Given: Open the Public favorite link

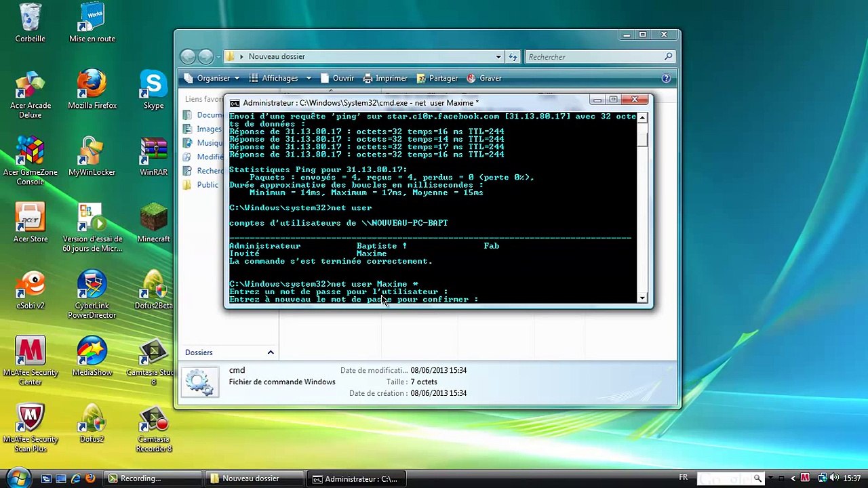Looking at the screenshot, I should [x=201, y=185].
